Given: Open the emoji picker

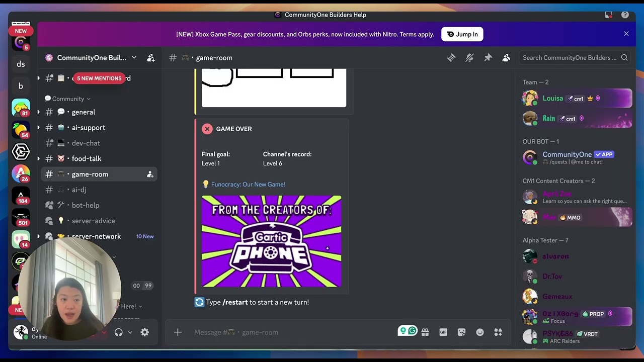Looking at the screenshot, I should click(x=480, y=332).
